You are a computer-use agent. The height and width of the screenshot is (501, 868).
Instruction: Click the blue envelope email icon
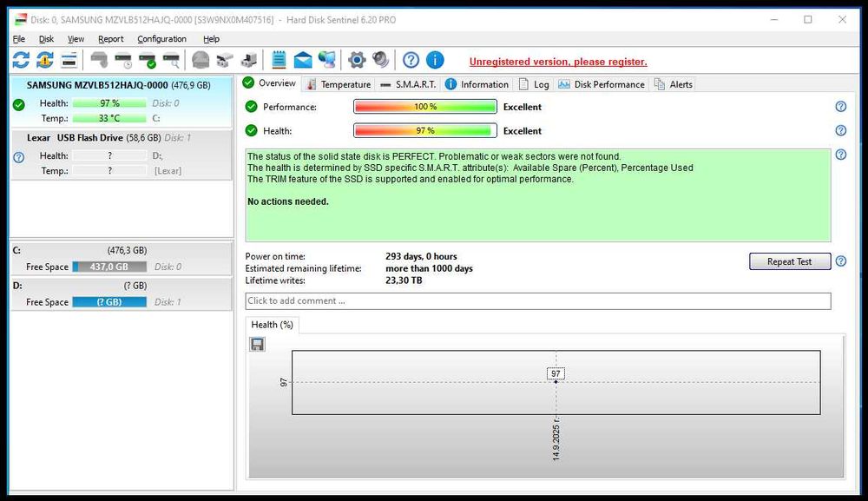tap(303, 60)
